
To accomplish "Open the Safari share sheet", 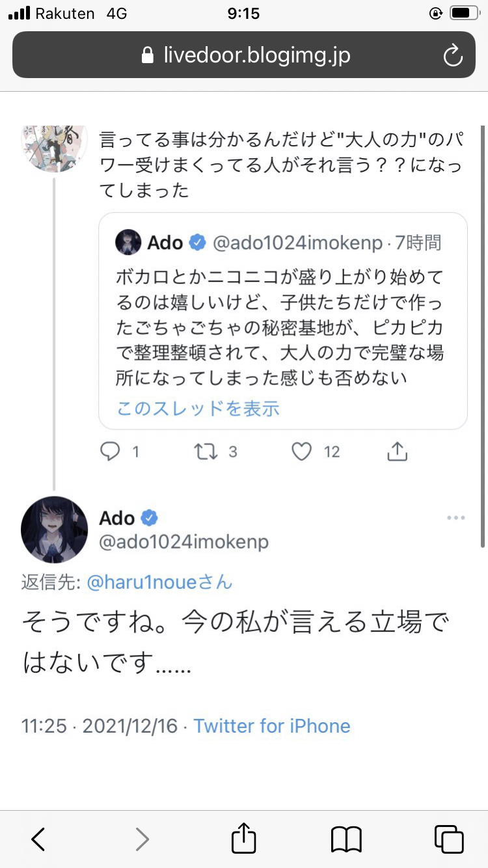I will coord(244,838).
